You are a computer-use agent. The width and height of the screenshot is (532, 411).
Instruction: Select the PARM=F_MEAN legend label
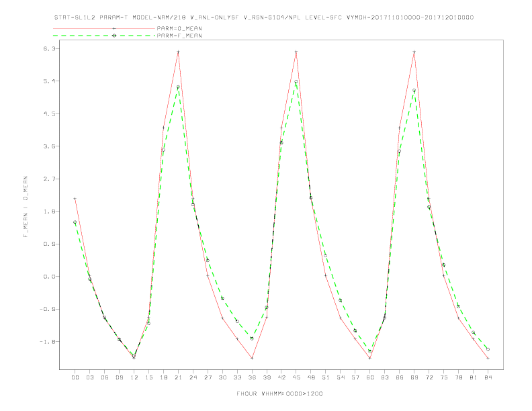coord(179,36)
